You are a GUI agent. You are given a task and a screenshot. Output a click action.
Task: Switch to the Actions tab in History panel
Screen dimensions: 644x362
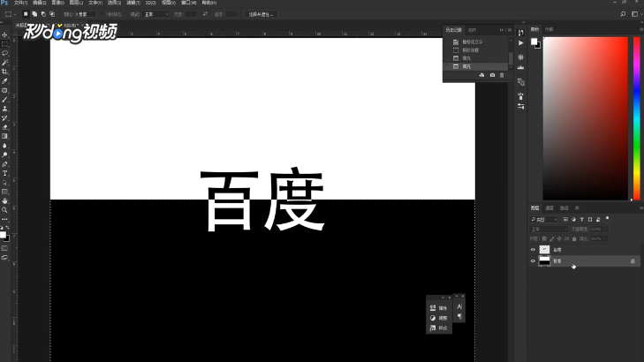coord(473,30)
